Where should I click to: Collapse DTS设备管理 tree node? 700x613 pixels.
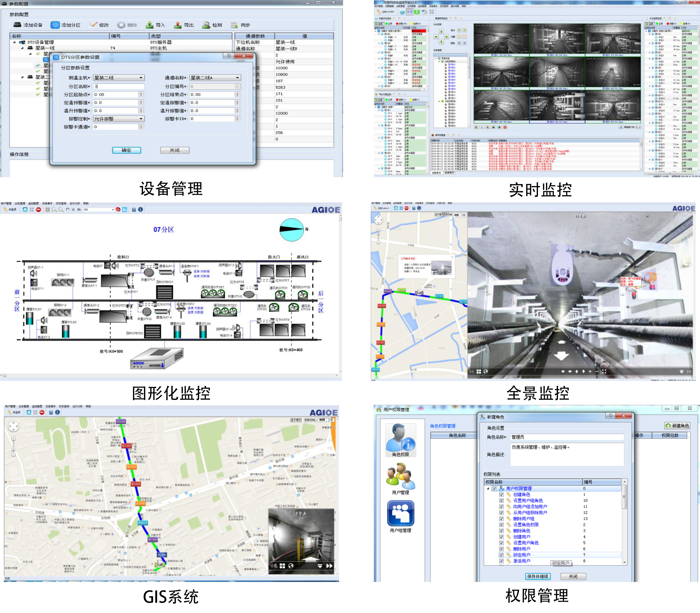[x=14, y=42]
